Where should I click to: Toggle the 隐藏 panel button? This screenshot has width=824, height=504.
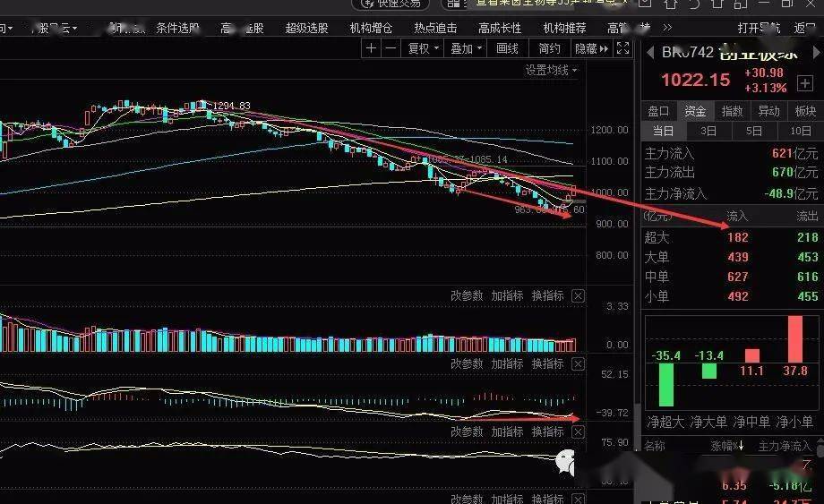tap(591, 48)
